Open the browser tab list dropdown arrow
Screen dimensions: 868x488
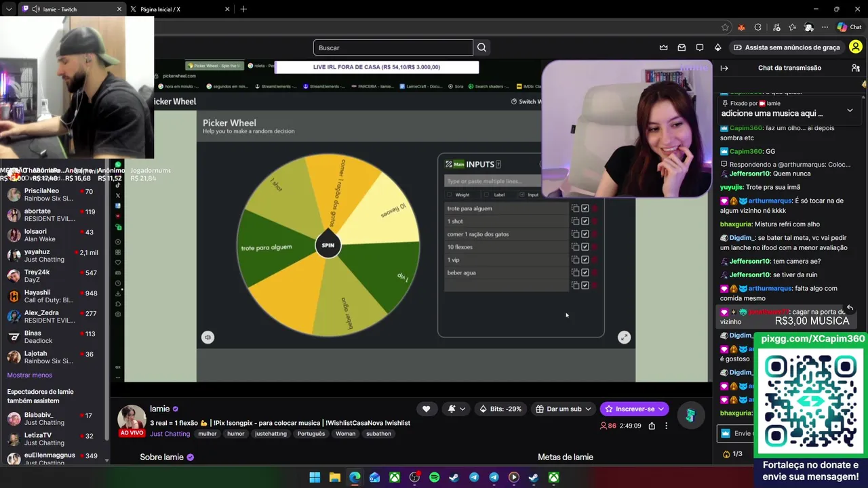[x=9, y=9]
